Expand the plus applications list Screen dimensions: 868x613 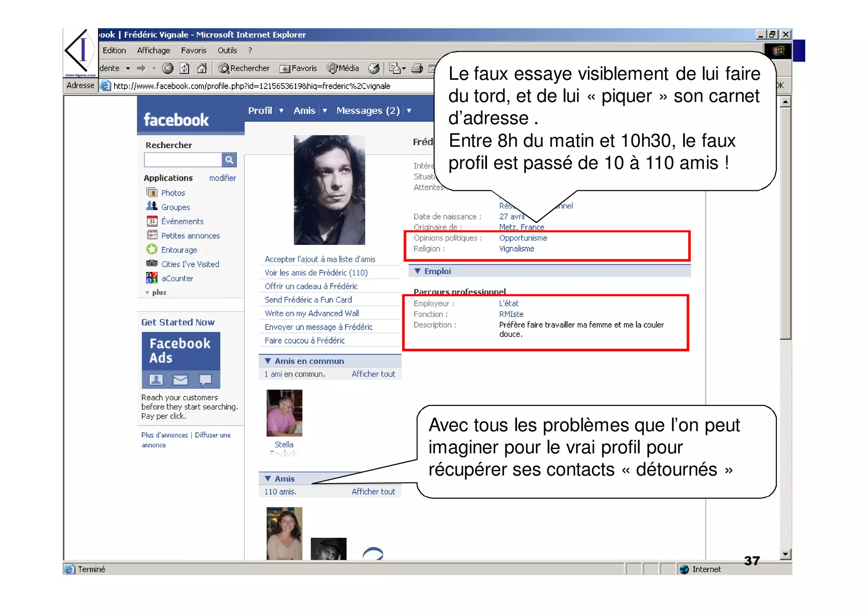click(156, 292)
